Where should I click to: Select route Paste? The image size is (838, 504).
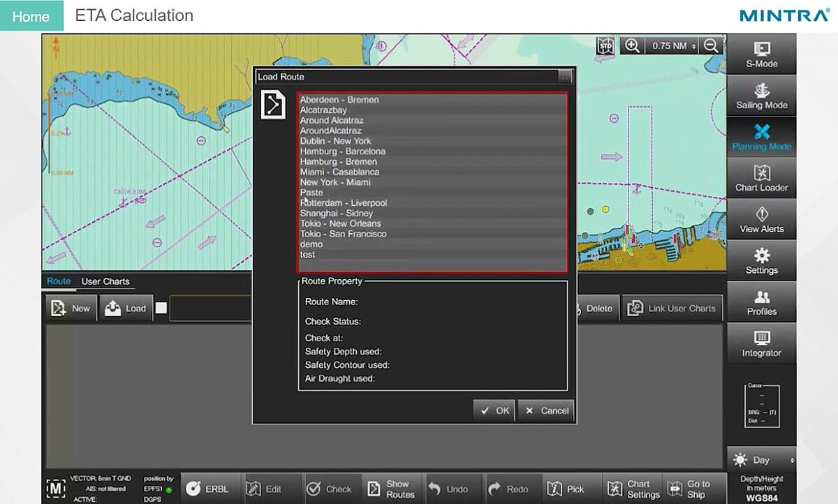tap(432, 193)
